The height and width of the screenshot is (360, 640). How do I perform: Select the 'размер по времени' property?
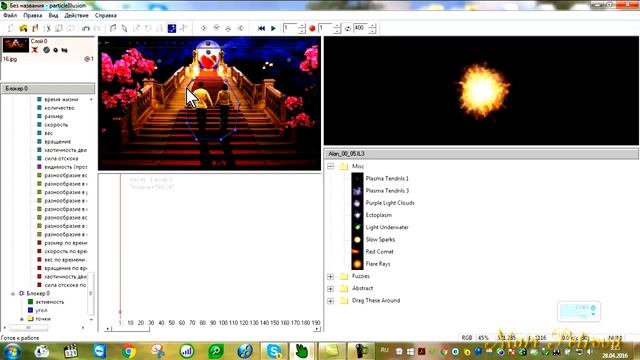(65, 243)
